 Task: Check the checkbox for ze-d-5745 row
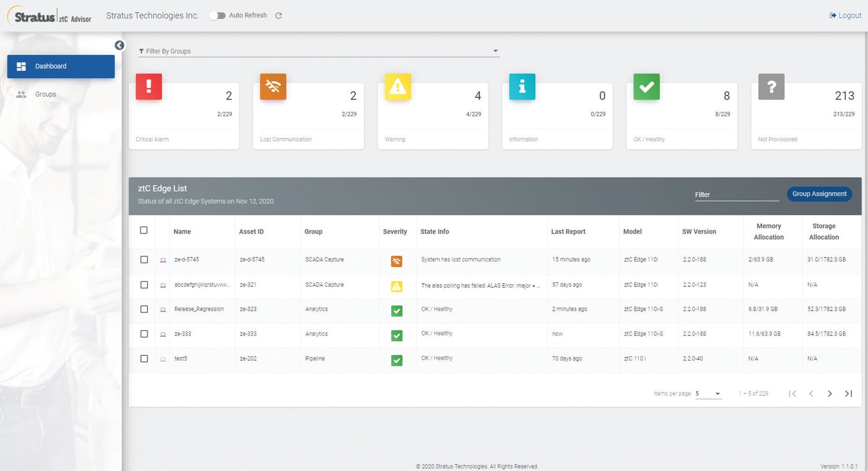click(x=144, y=260)
